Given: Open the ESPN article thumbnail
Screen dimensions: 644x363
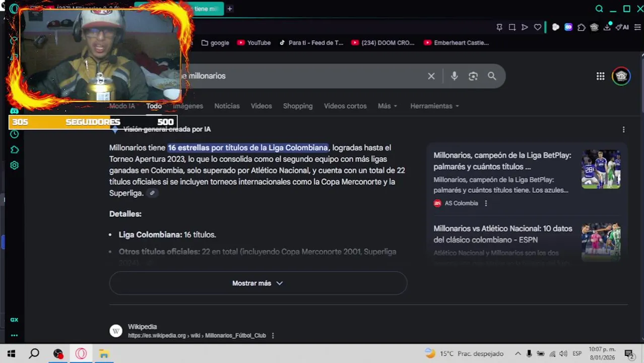Looking at the screenshot, I should click(x=601, y=242).
